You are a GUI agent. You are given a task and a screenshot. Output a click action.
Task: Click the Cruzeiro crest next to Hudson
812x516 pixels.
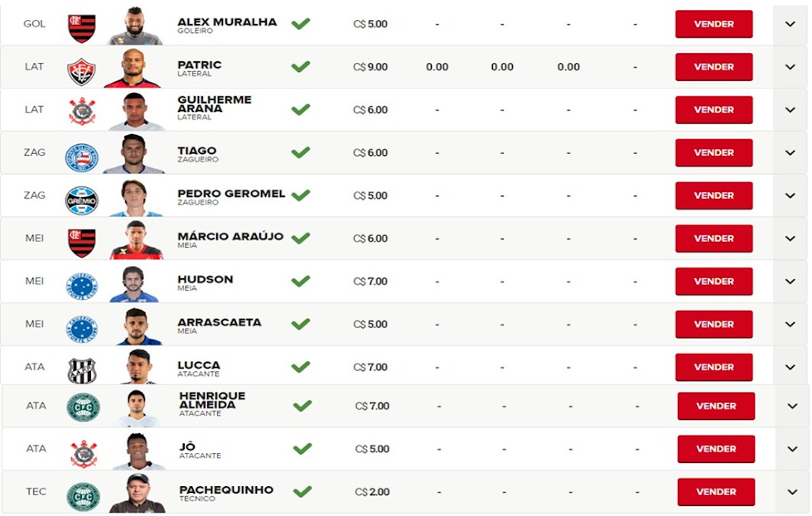click(82, 287)
